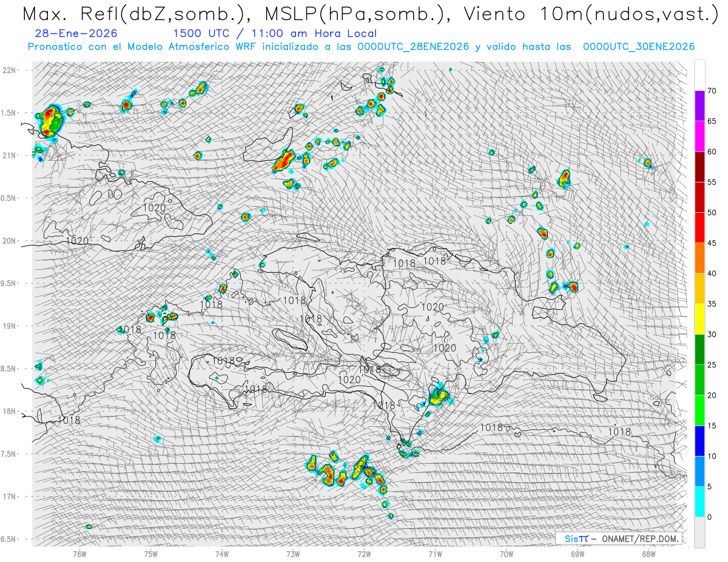Click the '76W' longitude axis label
The image size is (728, 562).
[79, 554]
